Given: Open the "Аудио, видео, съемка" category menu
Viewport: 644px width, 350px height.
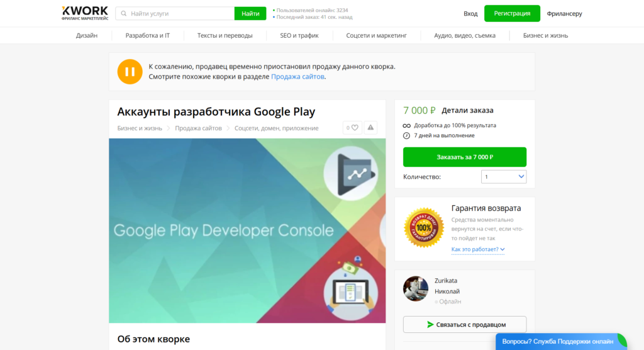Looking at the screenshot, I should pos(465,35).
